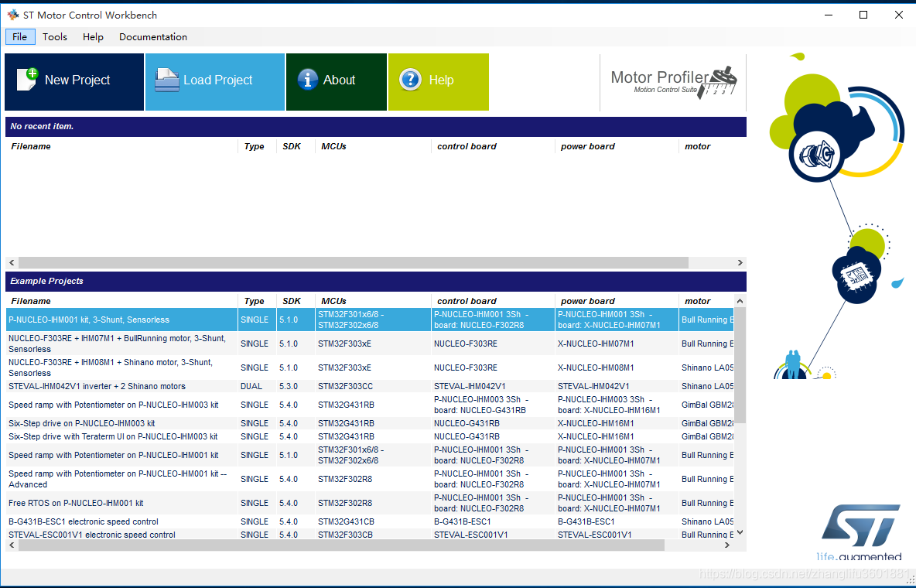916x588 pixels.
Task: Click the STM32F303CC MCU cell
Action: 373,386
